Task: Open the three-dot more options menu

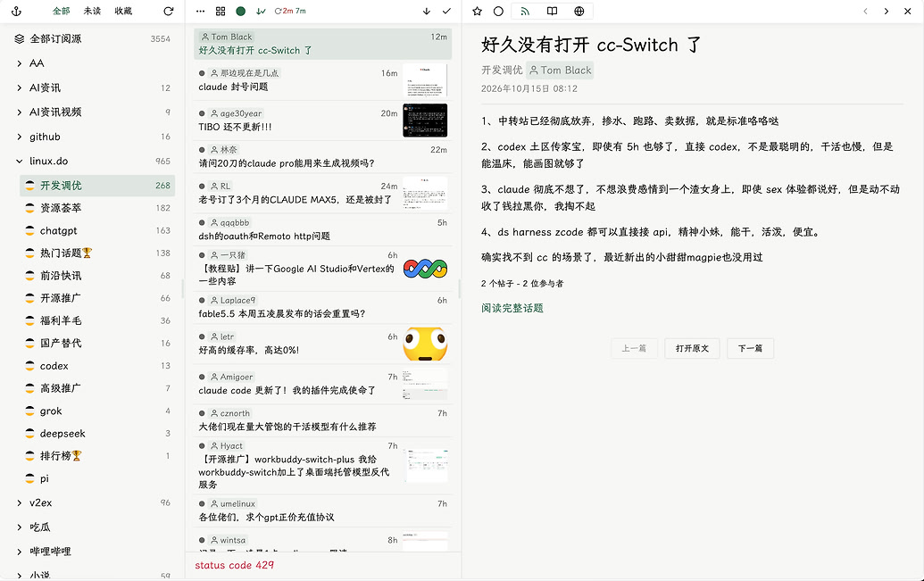Action: point(200,12)
